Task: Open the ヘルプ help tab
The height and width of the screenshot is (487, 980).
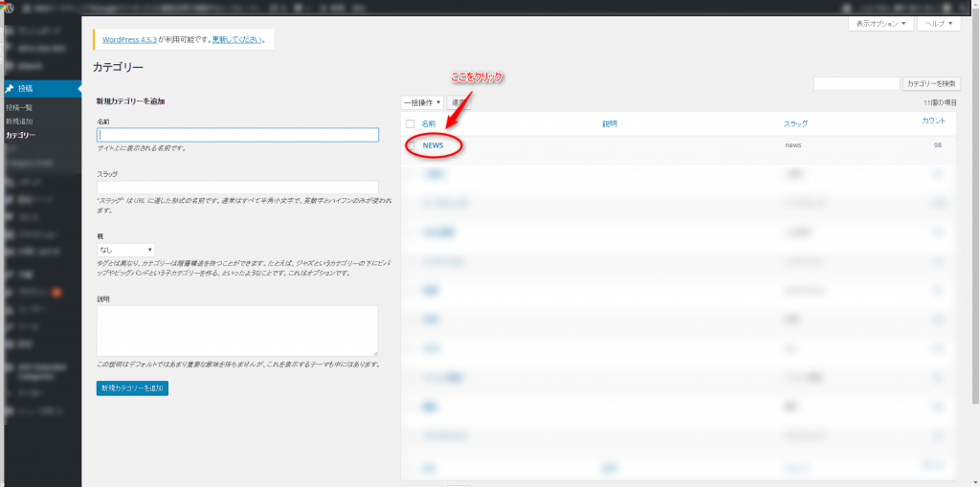Action: click(x=939, y=24)
